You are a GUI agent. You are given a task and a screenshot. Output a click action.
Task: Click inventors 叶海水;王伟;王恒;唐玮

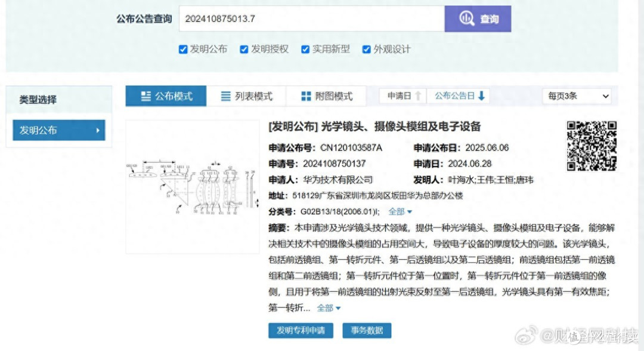[490, 180]
